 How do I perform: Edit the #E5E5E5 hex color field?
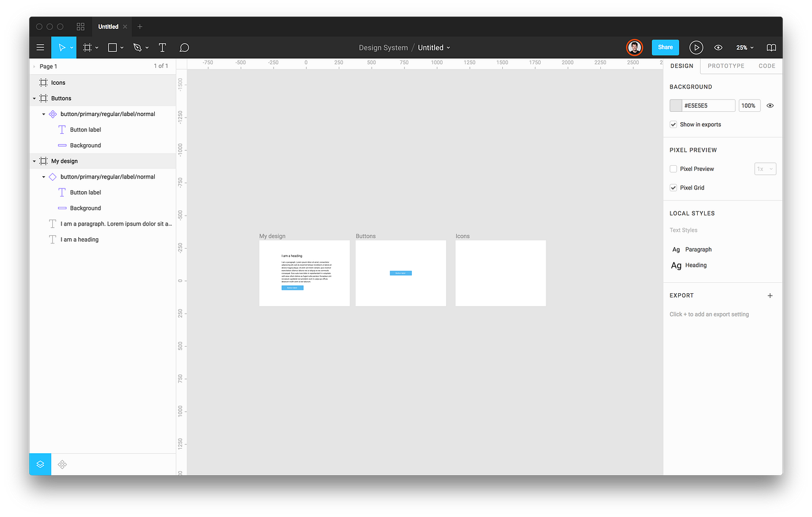click(x=708, y=105)
